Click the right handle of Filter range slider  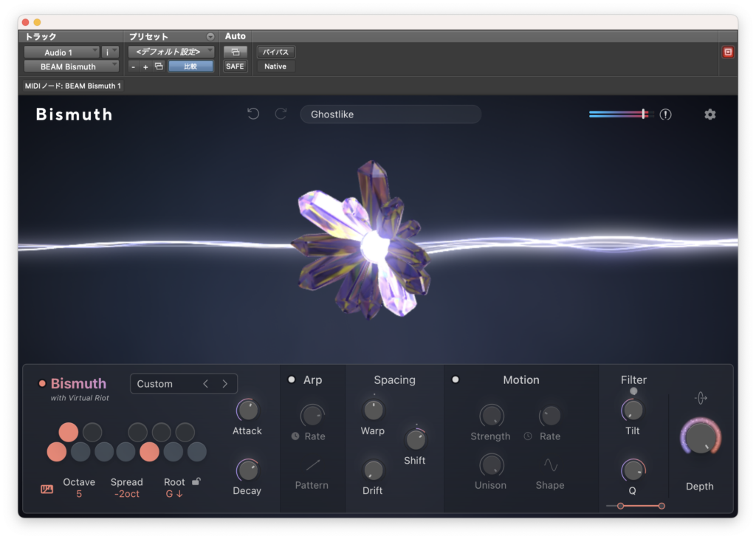(661, 506)
